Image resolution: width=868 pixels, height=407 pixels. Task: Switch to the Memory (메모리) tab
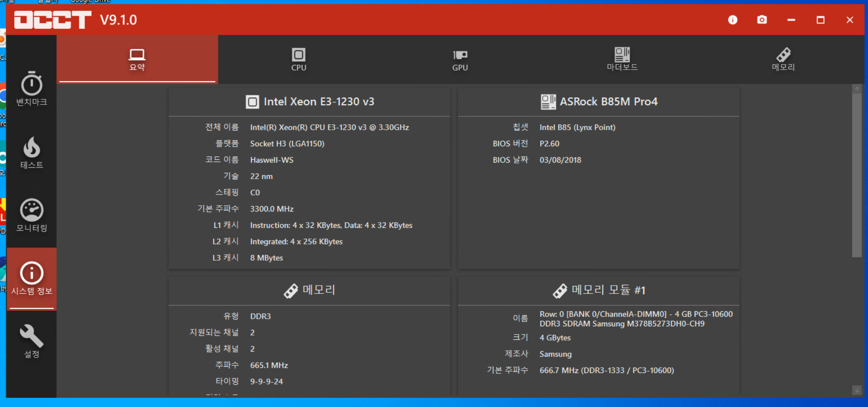click(783, 60)
